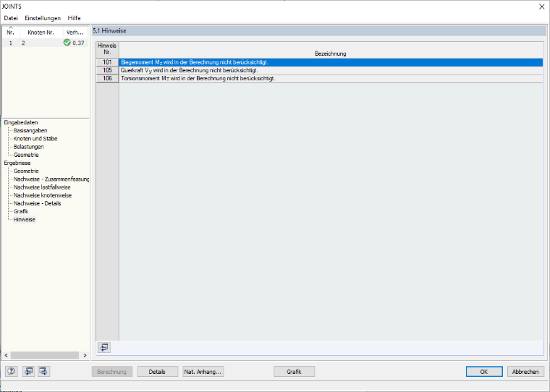Screen dimensions: 550x392
Task: Select the Eingabedaten tree heading
Action: [x=21, y=122]
